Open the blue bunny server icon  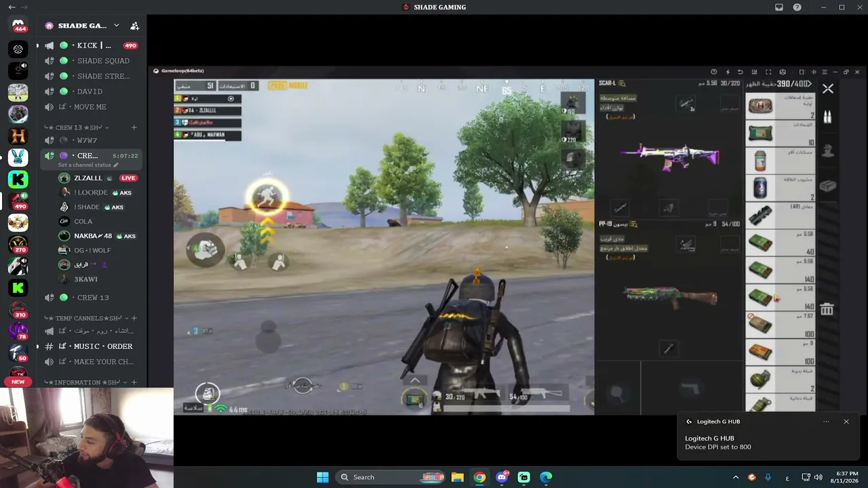coord(18,157)
